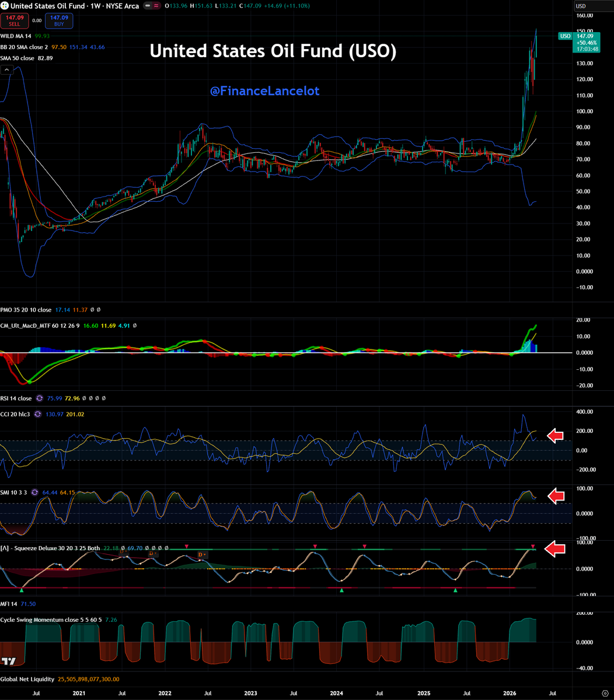
Task: Select the Squeeze Deluxe indicator legend
Action: click(x=51, y=548)
